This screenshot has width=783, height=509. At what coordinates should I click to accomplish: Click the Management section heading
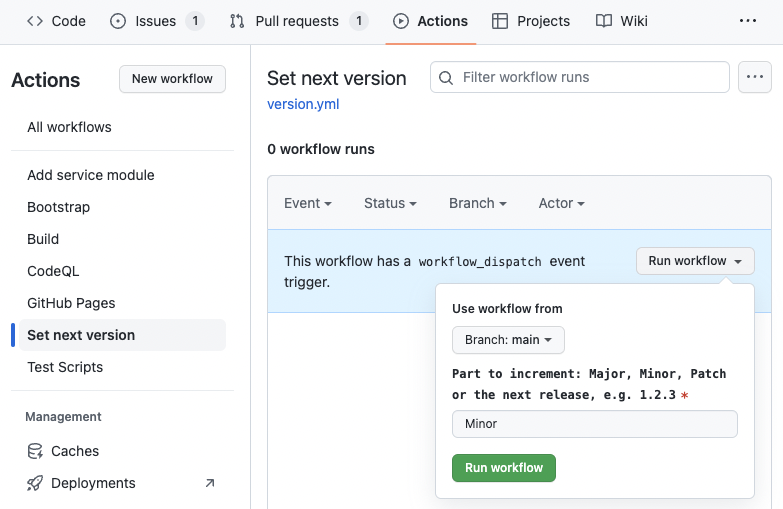(x=63, y=417)
